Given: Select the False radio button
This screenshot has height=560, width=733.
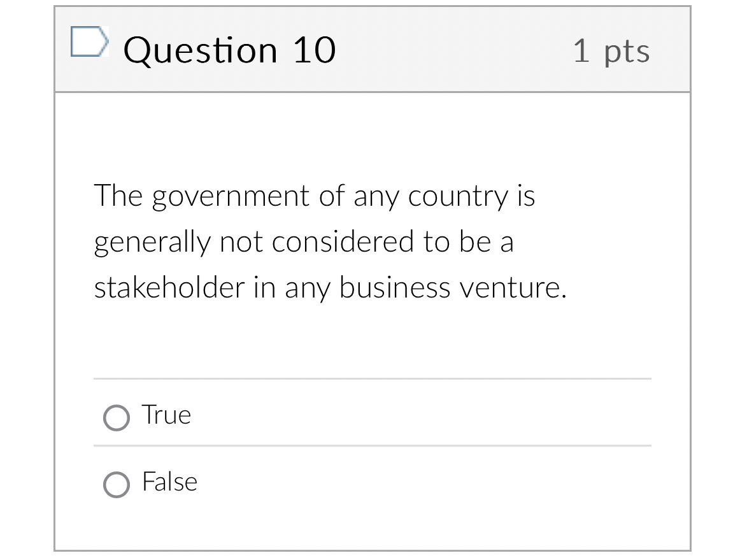Looking at the screenshot, I should [x=116, y=485].
